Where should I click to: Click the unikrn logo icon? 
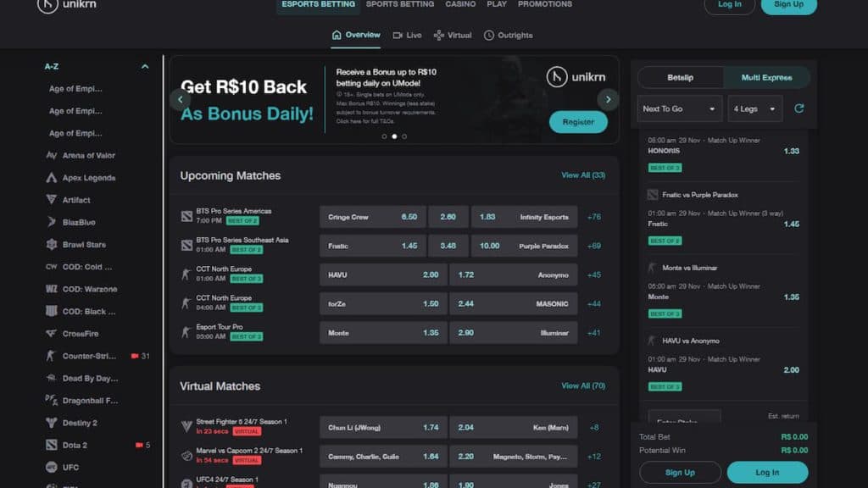[x=47, y=5]
